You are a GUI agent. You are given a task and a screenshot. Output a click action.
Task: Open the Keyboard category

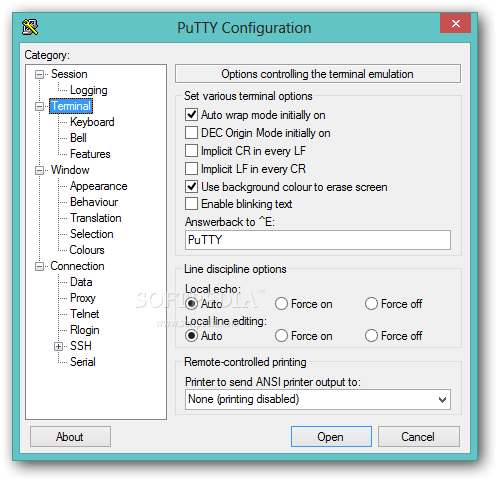click(92, 122)
